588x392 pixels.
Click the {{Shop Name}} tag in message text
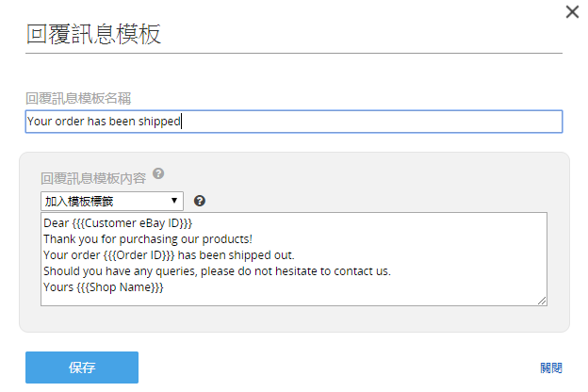[120, 287]
